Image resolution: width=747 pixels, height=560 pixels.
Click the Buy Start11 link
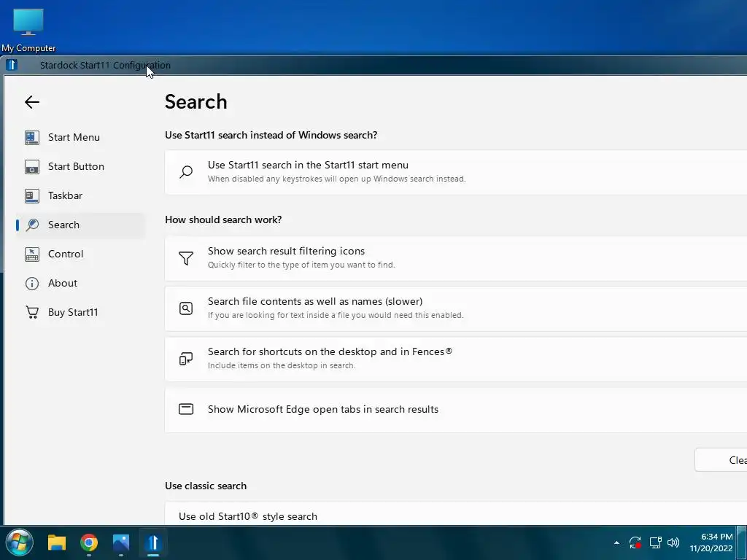81,312
